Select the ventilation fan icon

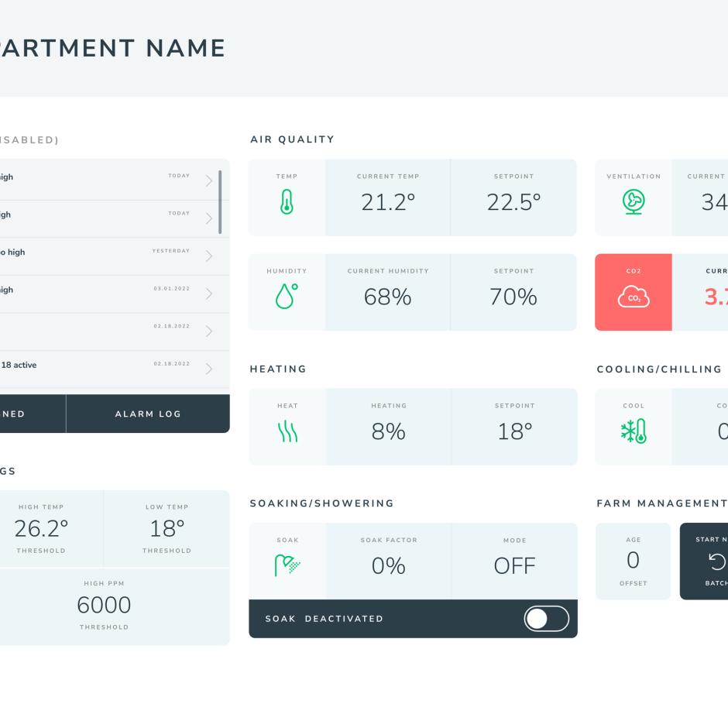tap(634, 201)
